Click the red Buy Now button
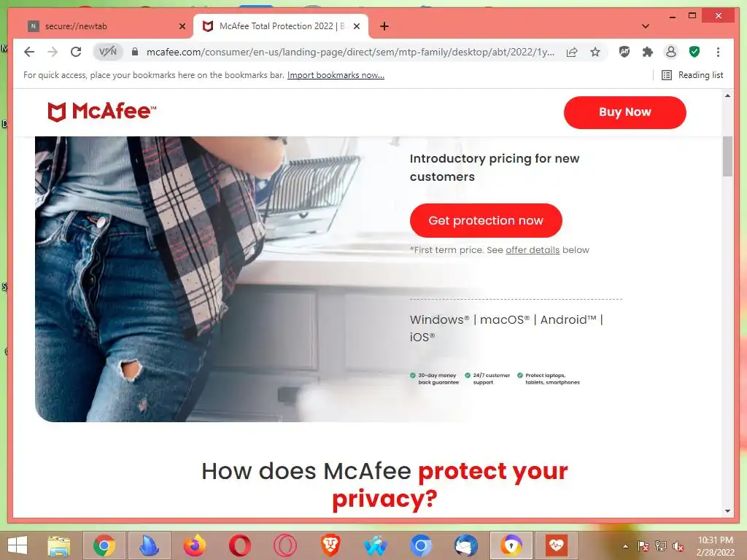Screen dimensions: 747x560 coord(624,112)
